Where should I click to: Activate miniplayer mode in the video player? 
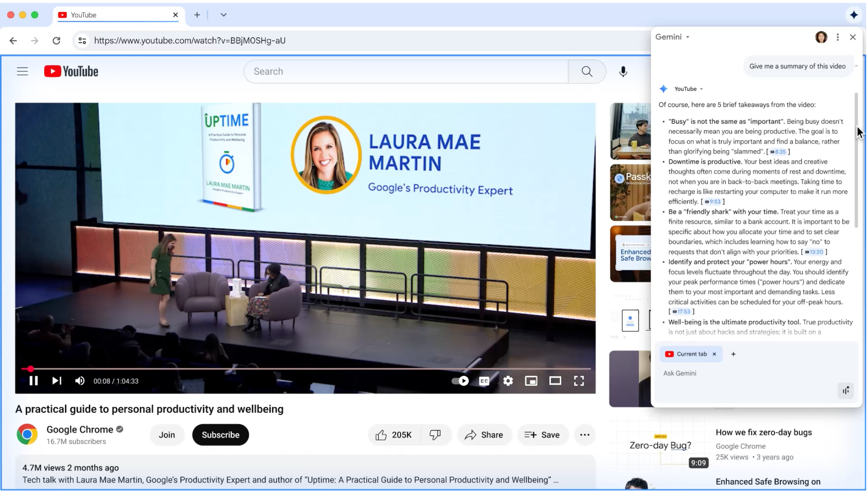point(531,381)
